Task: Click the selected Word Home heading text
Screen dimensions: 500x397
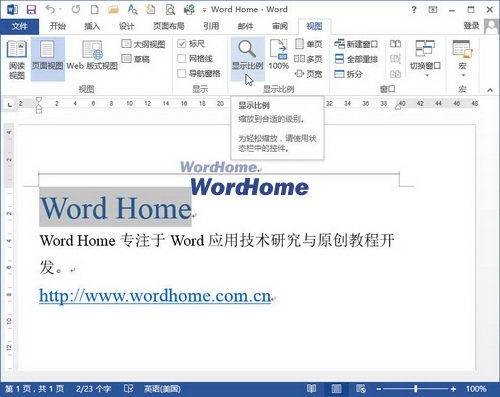Action: [x=115, y=208]
